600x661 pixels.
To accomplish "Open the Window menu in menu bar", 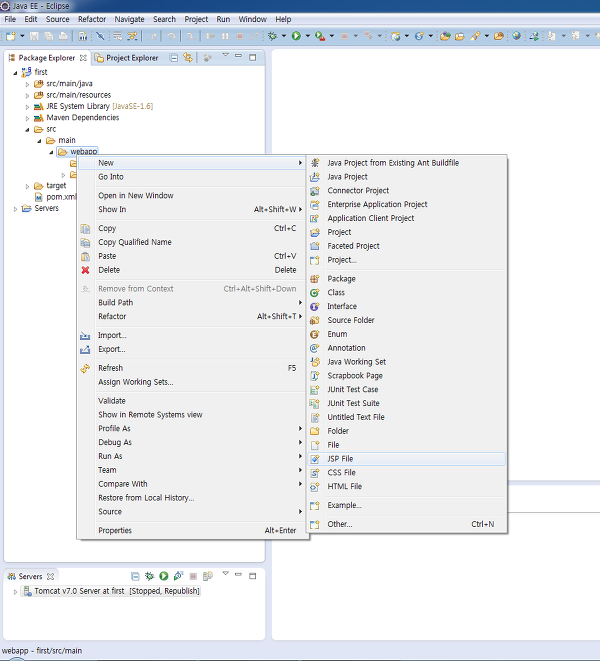I will click(253, 19).
